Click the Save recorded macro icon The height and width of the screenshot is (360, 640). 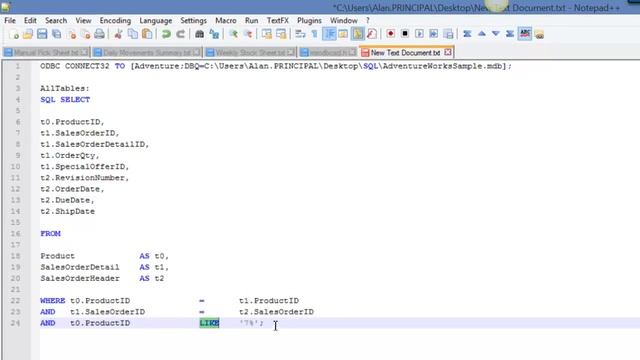pos(448,34)
